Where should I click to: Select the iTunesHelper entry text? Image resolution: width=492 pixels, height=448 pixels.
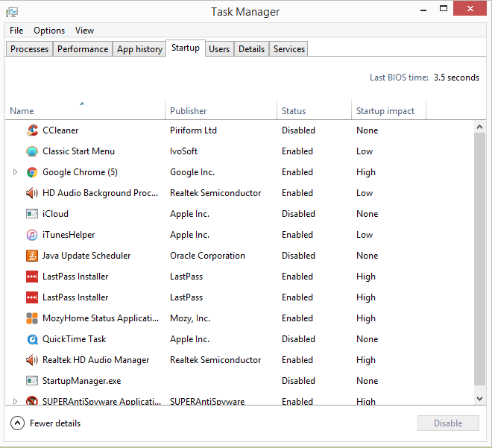click(x=69, y=235)
